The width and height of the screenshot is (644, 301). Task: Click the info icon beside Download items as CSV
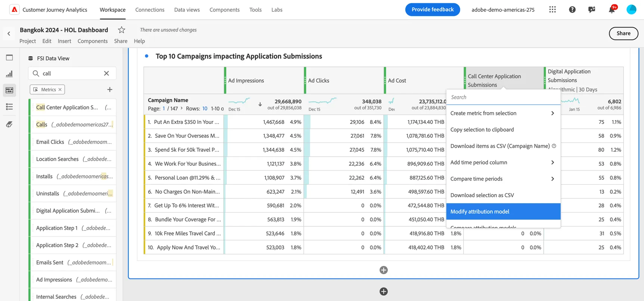click(x=554, y=146)
